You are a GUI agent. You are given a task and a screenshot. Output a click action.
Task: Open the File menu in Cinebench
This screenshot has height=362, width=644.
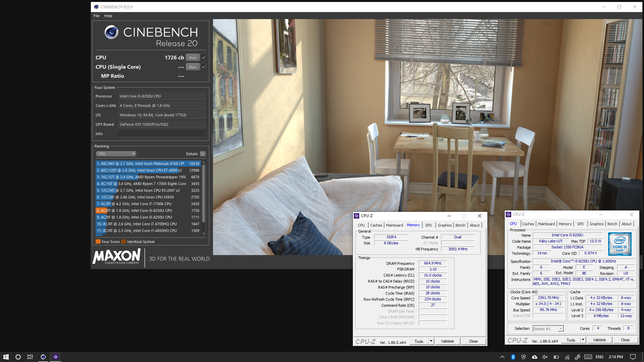pos(97,16)
